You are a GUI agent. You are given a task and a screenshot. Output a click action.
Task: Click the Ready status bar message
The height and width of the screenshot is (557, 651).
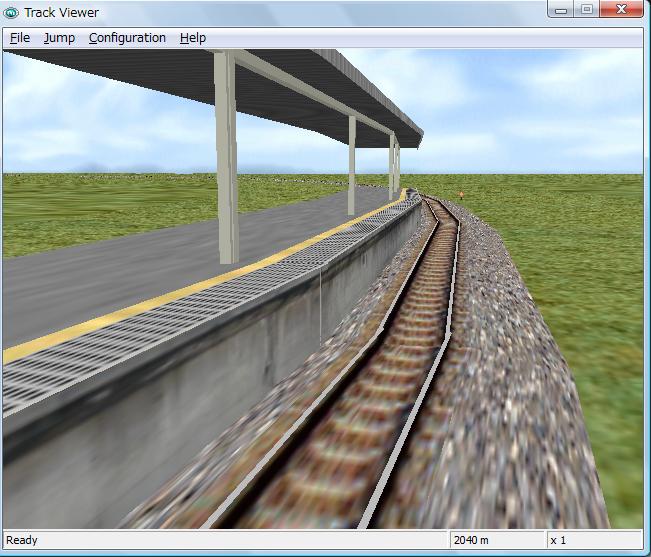coord(22,540)
